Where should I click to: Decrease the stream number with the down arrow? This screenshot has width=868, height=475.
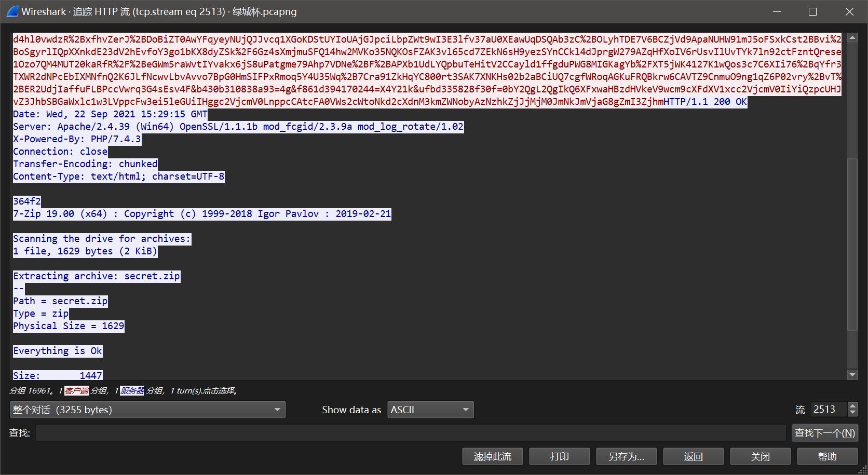pos(852,413)
